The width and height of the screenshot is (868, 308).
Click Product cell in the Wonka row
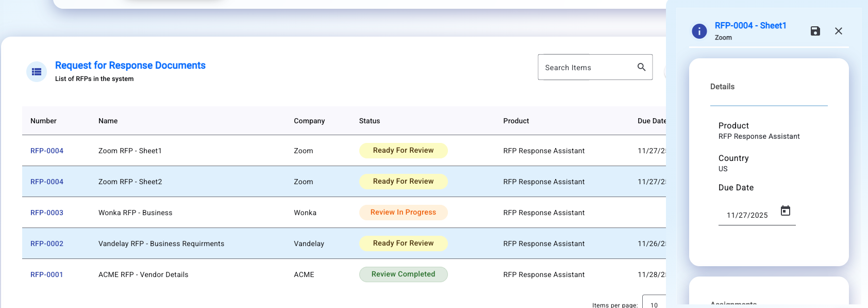click(544, 213)
